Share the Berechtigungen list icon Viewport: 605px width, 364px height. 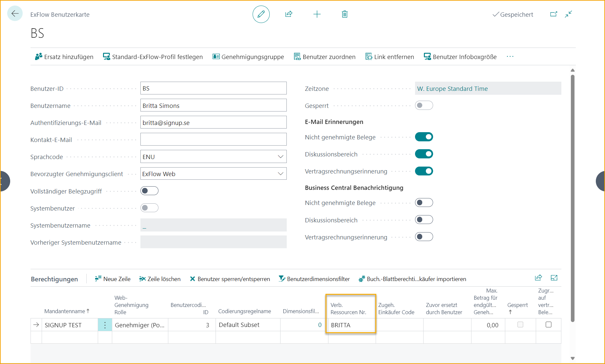[x=538, y=278]
